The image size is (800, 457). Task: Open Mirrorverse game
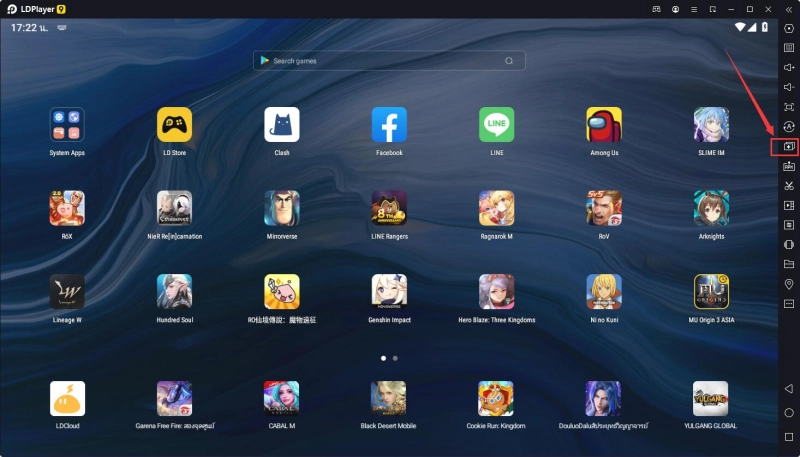tap(282, 208)
